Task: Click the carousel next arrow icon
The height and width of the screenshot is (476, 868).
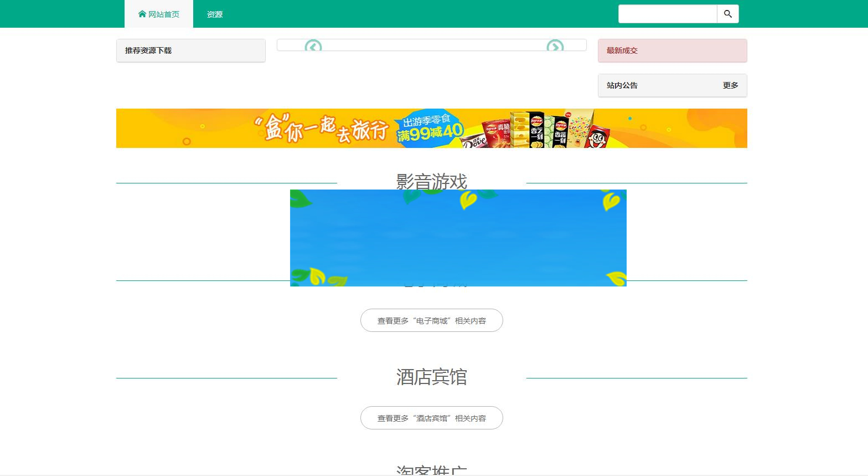Action: pyautogui.click(x=555, y=46)
